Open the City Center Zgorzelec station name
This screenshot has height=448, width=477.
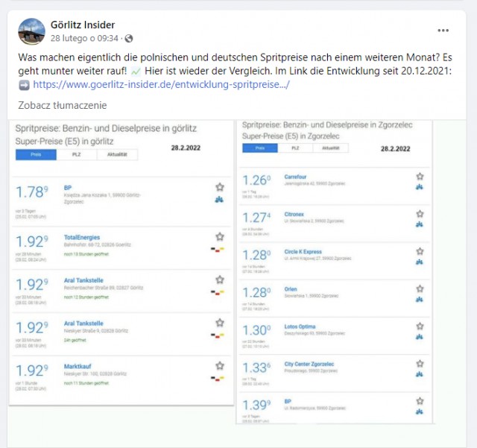pyautogui.click(x=309, y=364)
